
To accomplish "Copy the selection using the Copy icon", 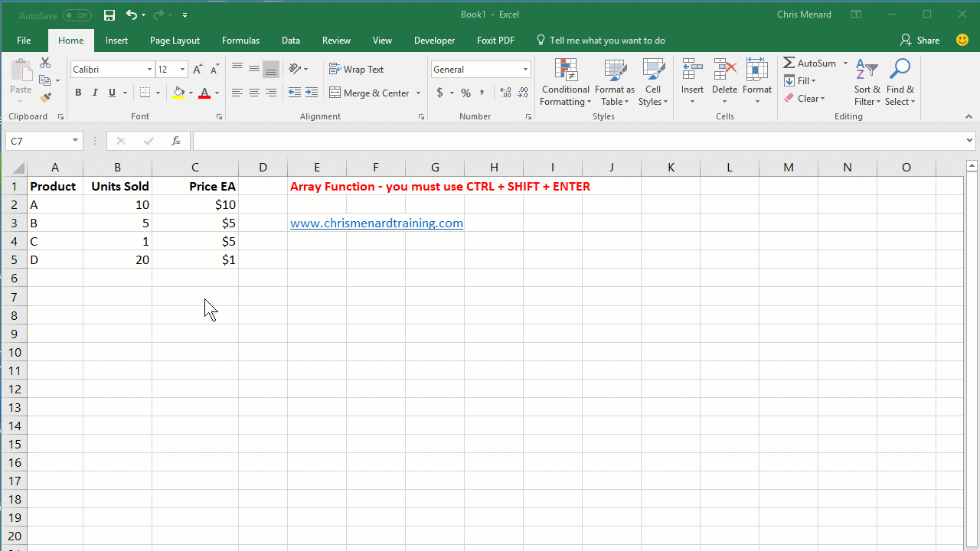I will click(45, 80).
